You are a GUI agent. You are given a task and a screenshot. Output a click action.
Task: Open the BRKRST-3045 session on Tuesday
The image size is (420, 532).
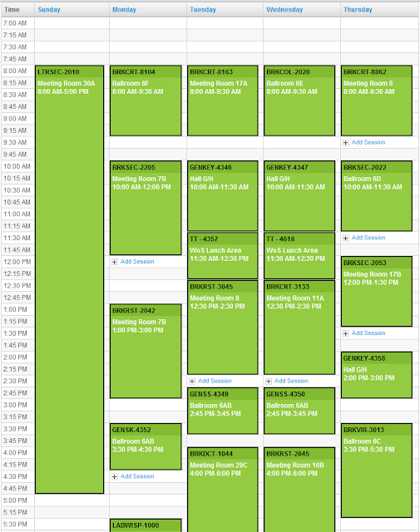coord(222,327)
